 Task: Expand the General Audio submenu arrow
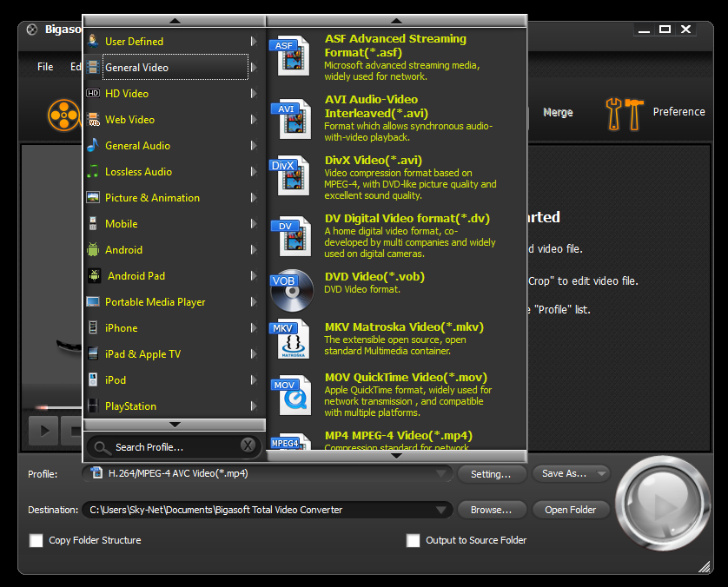(x=254, y=145)
